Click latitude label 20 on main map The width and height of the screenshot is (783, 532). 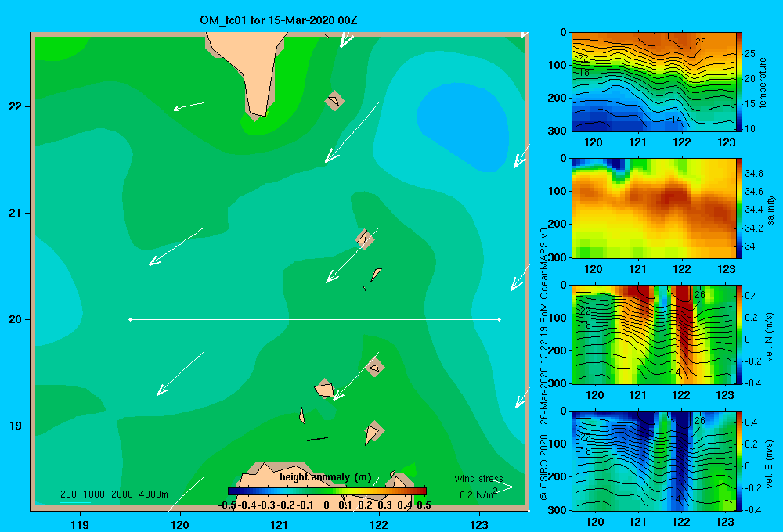pyautogui.click(x=16, y=319)
